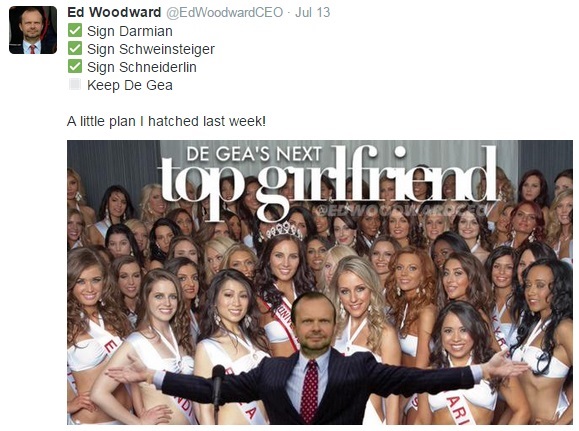Select the Sign Darmian text line
Viewport: 579px width, 431px height.
(x=130, y=31)
